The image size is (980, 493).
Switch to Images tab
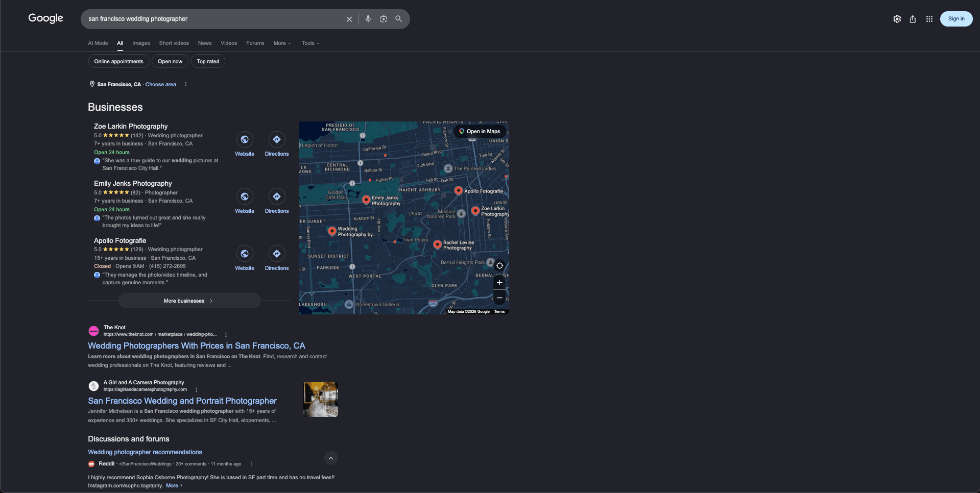pos(141,43)
